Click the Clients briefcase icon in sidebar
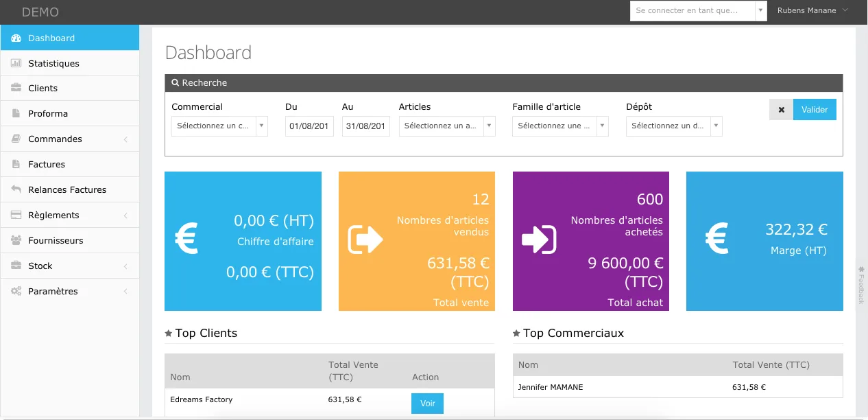 coord(16,88)
